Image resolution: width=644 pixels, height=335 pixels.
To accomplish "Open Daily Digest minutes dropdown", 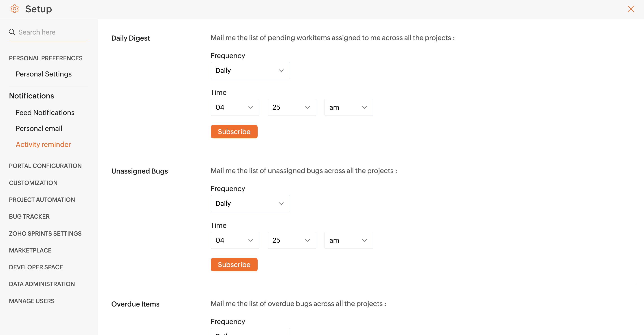I will (x=291, y=107).
